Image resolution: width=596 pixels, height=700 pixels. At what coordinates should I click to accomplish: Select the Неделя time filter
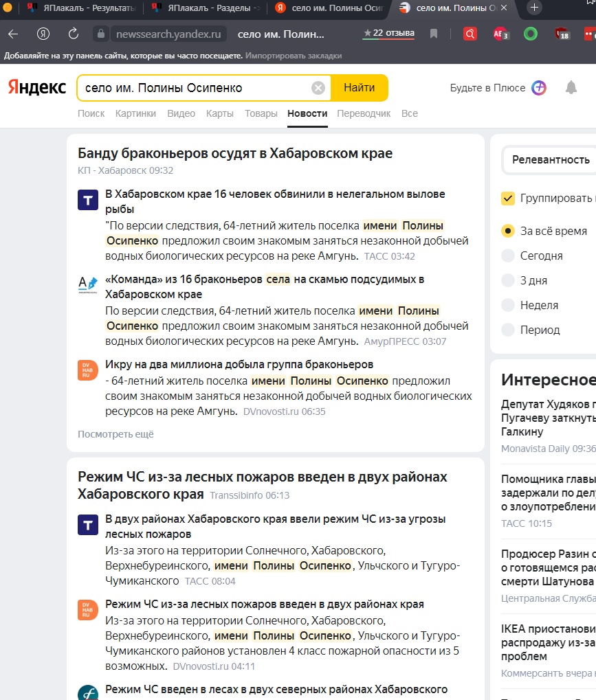tap(508, 306)
